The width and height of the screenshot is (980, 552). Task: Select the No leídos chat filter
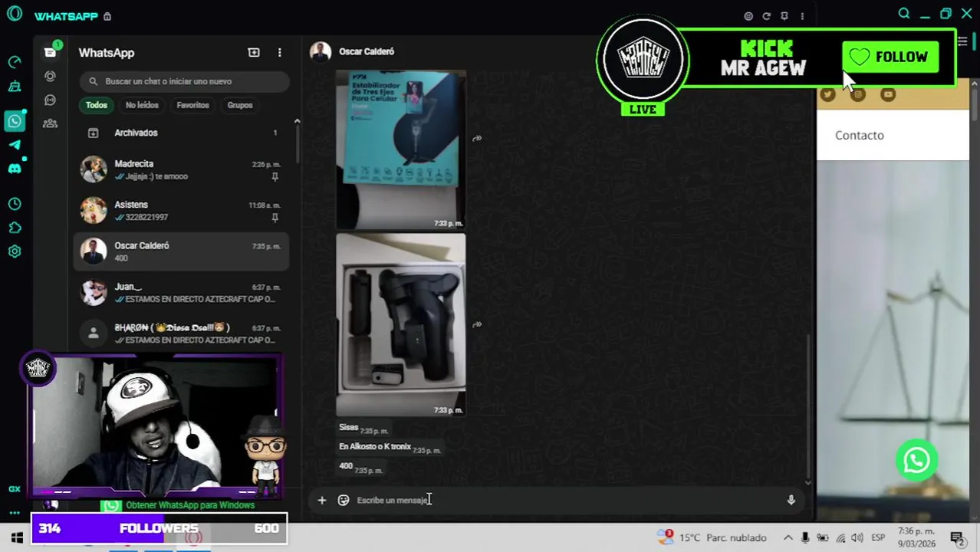[142, 105]
